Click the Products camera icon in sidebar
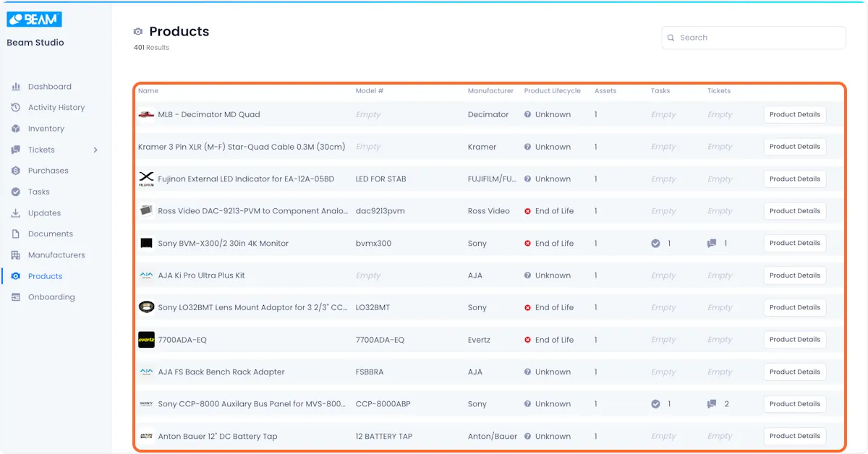Image resolution: width=868 pixels, height=454 pixels. click(16, 276)
